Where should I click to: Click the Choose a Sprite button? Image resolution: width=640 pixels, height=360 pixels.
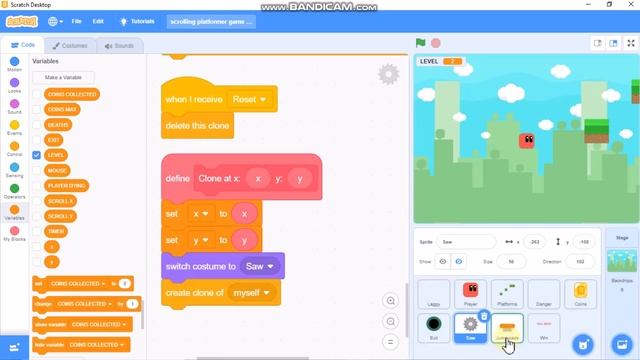583,345
